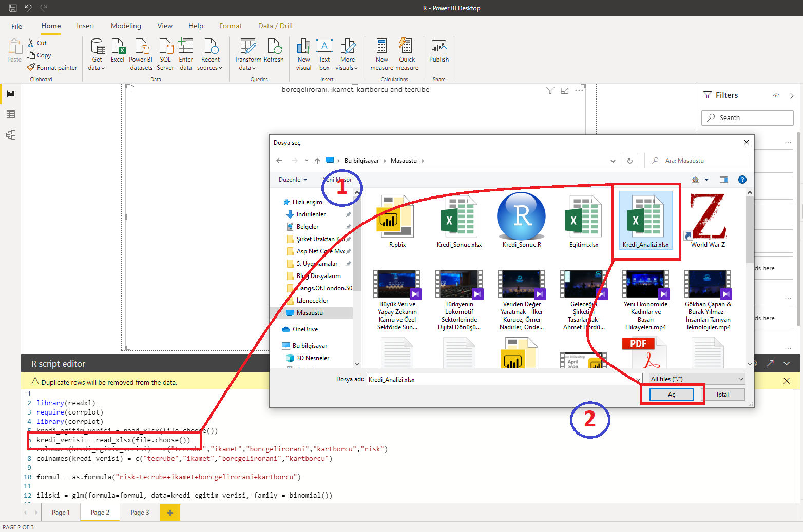Image resolution: width=803 pixels, height=532 pixels.
Task: Open the Model view sidebar icon
Action: point(11,135)
